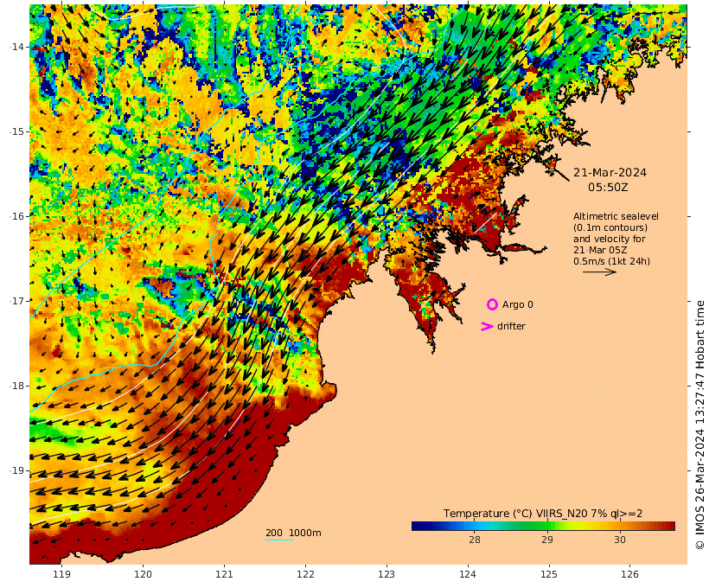
Task: Click the '119' longitude axis label
Action: pyautogui.click(x=62, y=574)
